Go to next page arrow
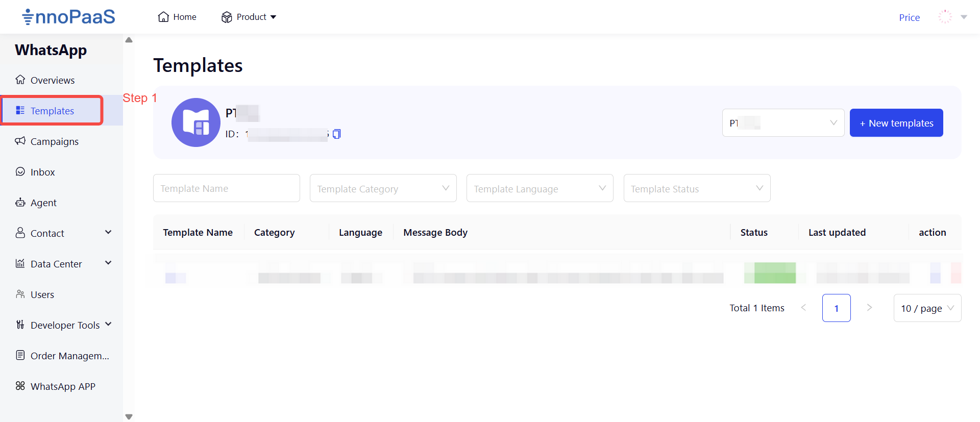Image resolution: width=980 pixels, height=422 pixels. pos(869,308)
